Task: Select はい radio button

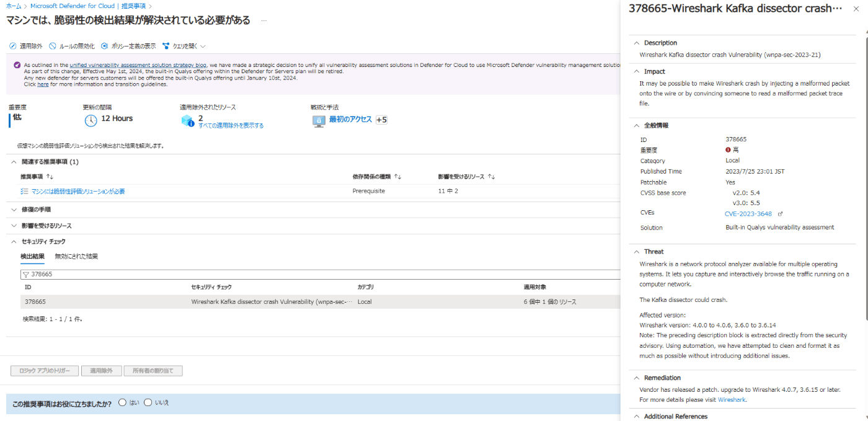Action: (x=122, y=402)
